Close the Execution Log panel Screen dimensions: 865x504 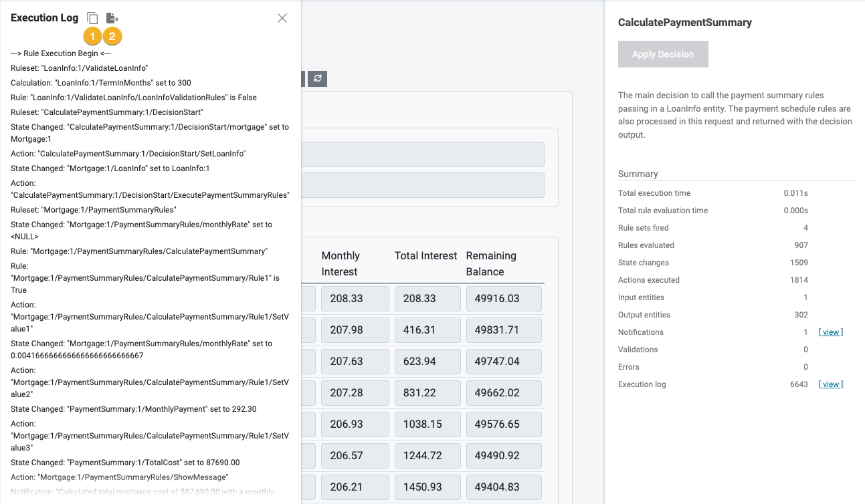point(282,18)
